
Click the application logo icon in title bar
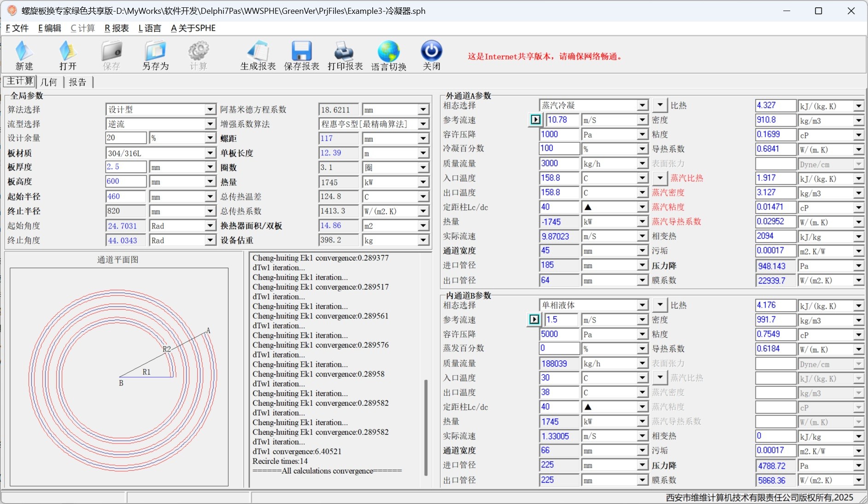[x=12, y=11]
